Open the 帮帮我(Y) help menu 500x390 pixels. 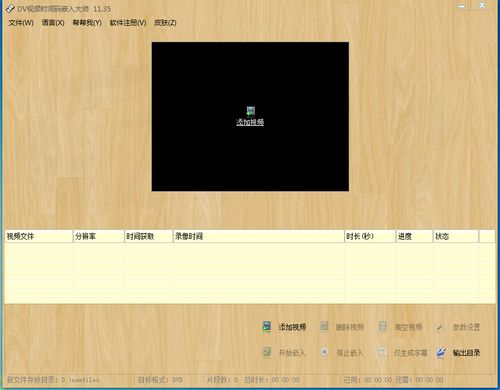[x=87, y=23]
